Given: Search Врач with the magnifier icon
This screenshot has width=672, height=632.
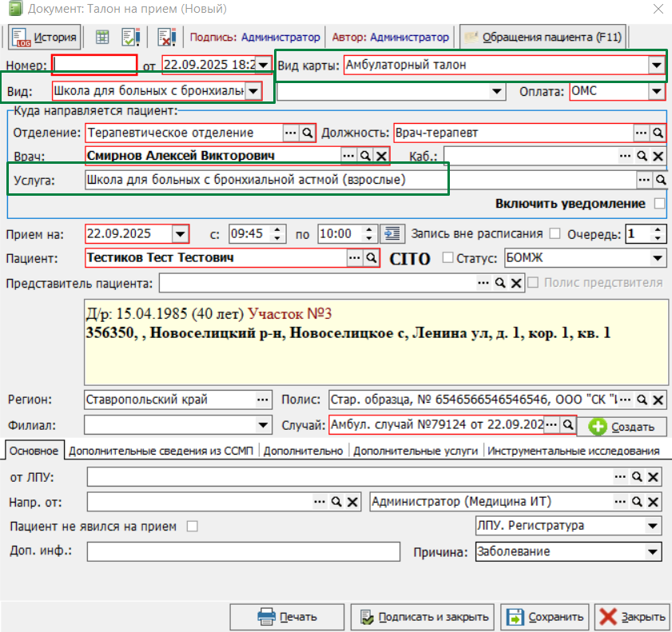Looking at the screenshot, I should pyautogui.click(x=365, y=156).
